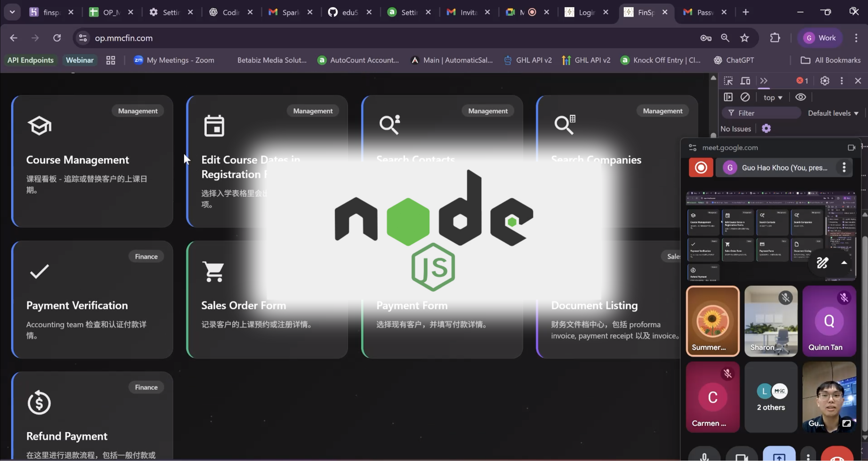Click the Google Password Manager key icon
868x461 pixels.
(706, 38)
